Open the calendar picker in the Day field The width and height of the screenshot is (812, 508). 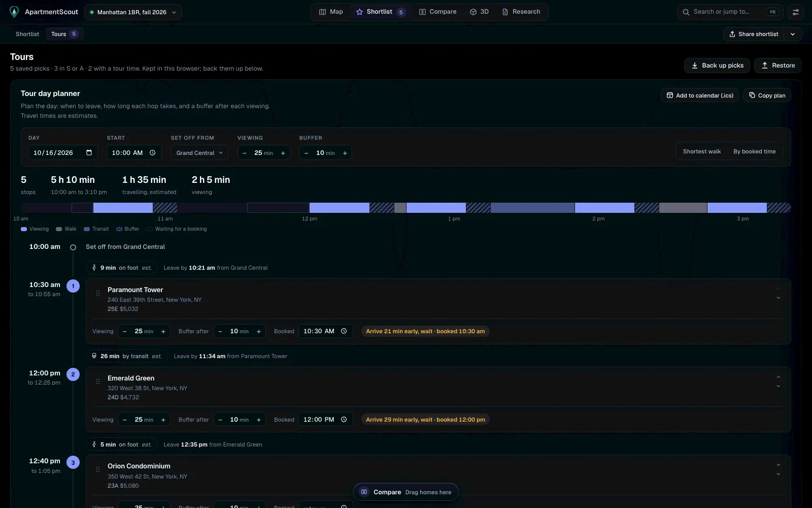(89, 152)
